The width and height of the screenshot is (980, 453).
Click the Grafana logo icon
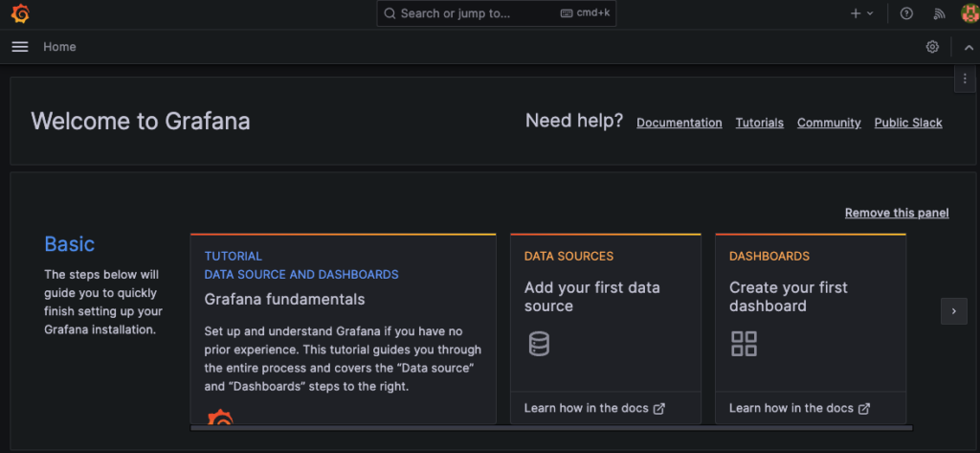[20, 13]
